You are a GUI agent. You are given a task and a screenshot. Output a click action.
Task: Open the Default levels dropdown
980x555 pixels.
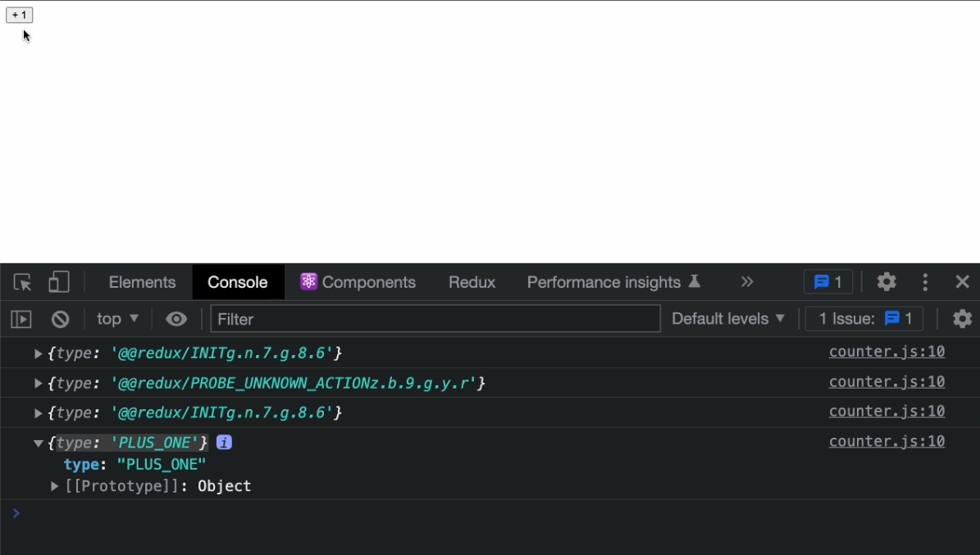pyautogui.click(x=727, y=319)
